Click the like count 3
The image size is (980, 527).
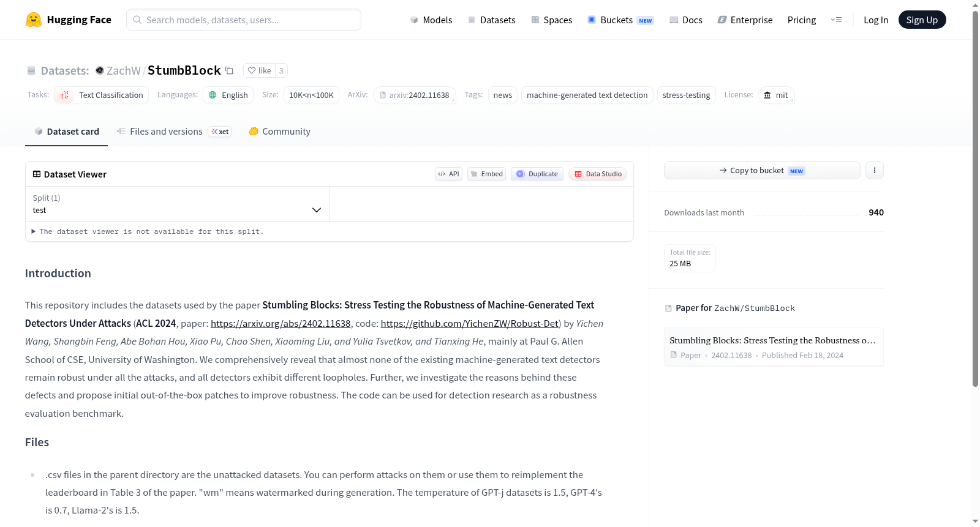point(281,70)
